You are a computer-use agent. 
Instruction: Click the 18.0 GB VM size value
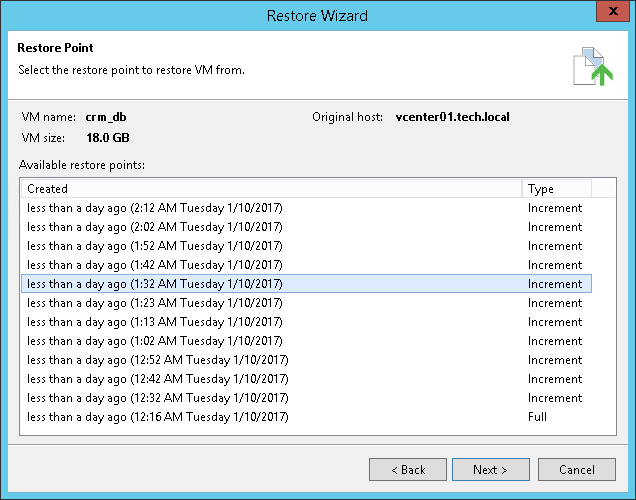pos(108,138)
